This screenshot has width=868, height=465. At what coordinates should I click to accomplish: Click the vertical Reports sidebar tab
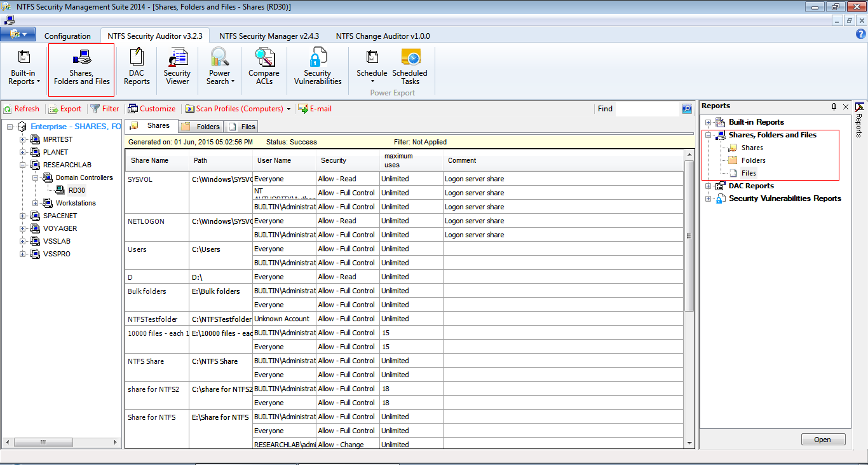click(x=859, y=120)
